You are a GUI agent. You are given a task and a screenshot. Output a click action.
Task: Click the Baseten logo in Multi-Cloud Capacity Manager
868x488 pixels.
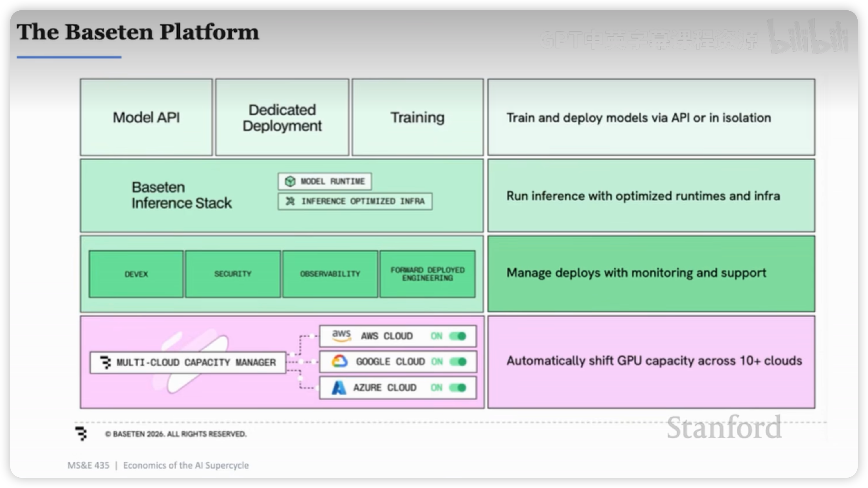click(106, 362)
